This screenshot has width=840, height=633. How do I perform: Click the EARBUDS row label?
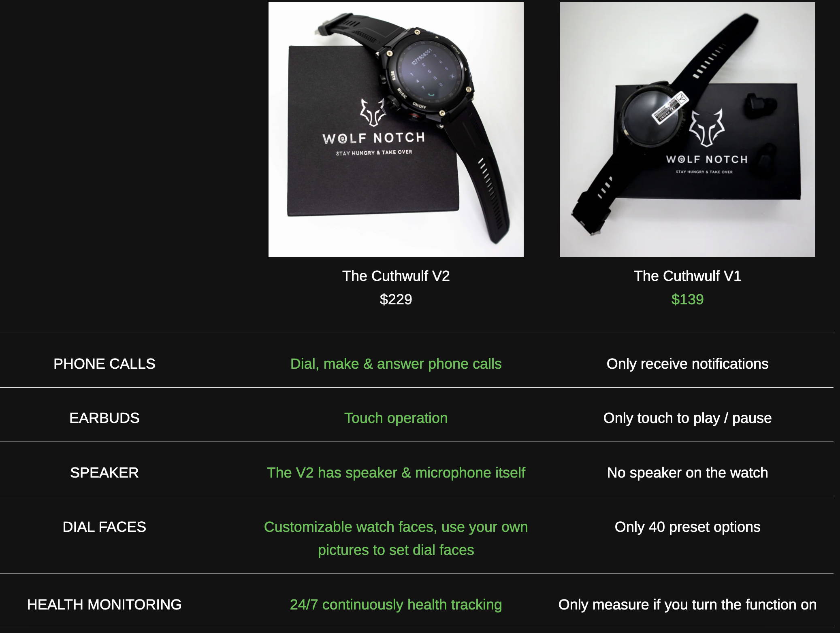104,418
